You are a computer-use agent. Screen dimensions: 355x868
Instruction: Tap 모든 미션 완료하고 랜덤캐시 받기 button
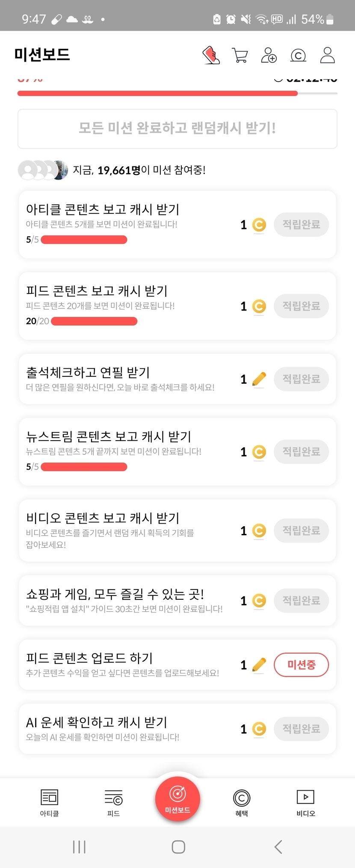click(177, 128)
